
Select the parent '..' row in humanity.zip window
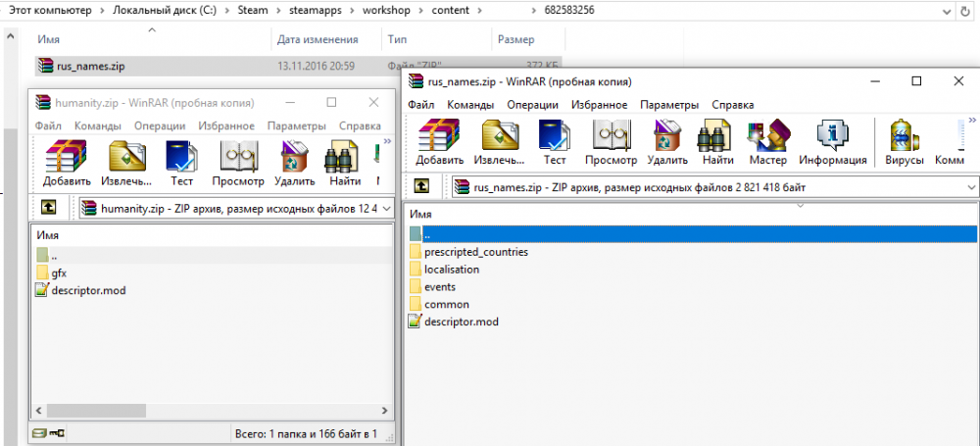tap(213, 255)
